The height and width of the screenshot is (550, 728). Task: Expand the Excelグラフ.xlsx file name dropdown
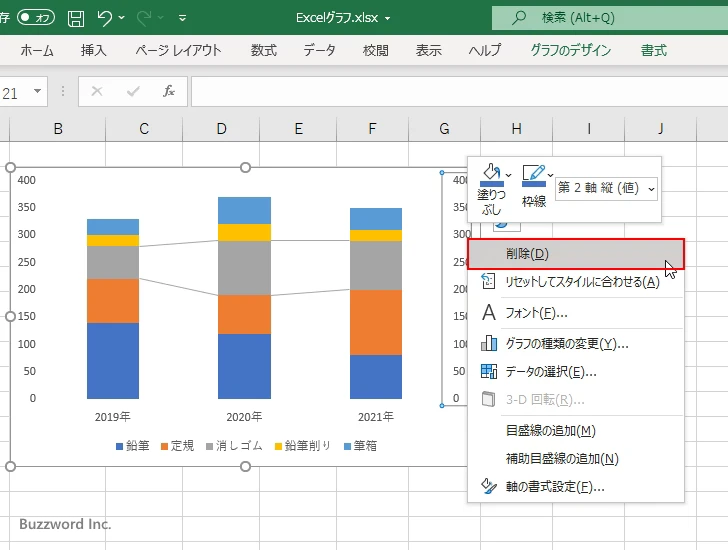pos(387,19)
